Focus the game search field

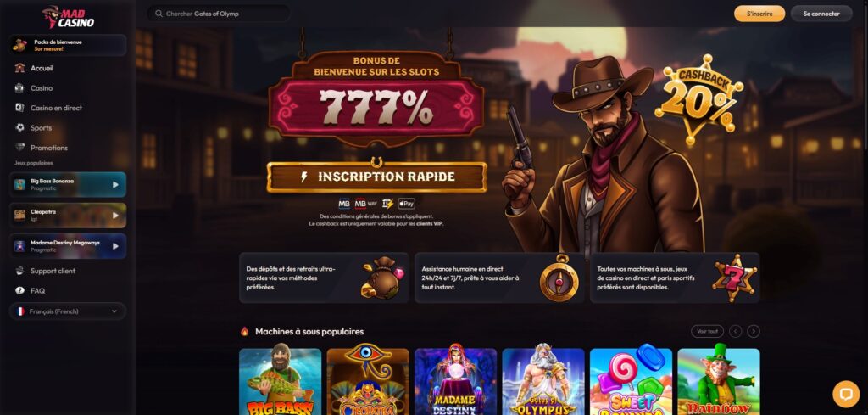(218, 14)
